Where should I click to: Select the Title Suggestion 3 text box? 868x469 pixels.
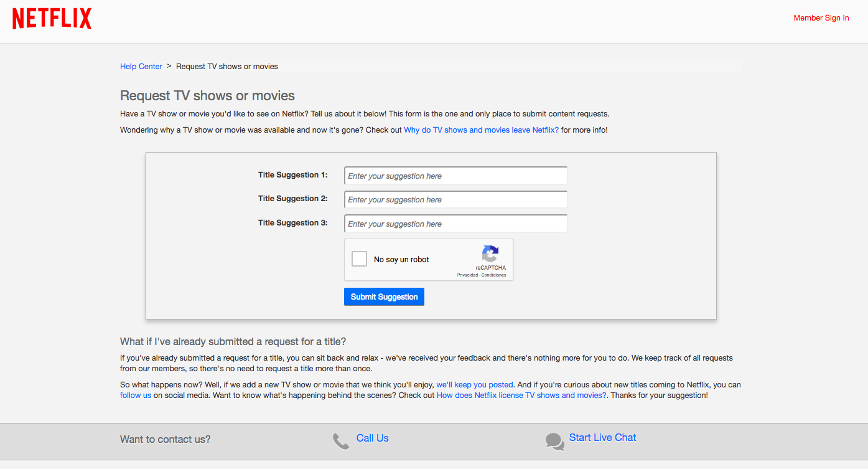coord(455,224)
